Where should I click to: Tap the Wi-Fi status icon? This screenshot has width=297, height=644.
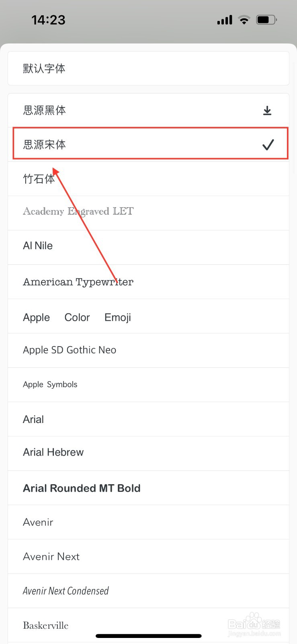tap(244, 20)
